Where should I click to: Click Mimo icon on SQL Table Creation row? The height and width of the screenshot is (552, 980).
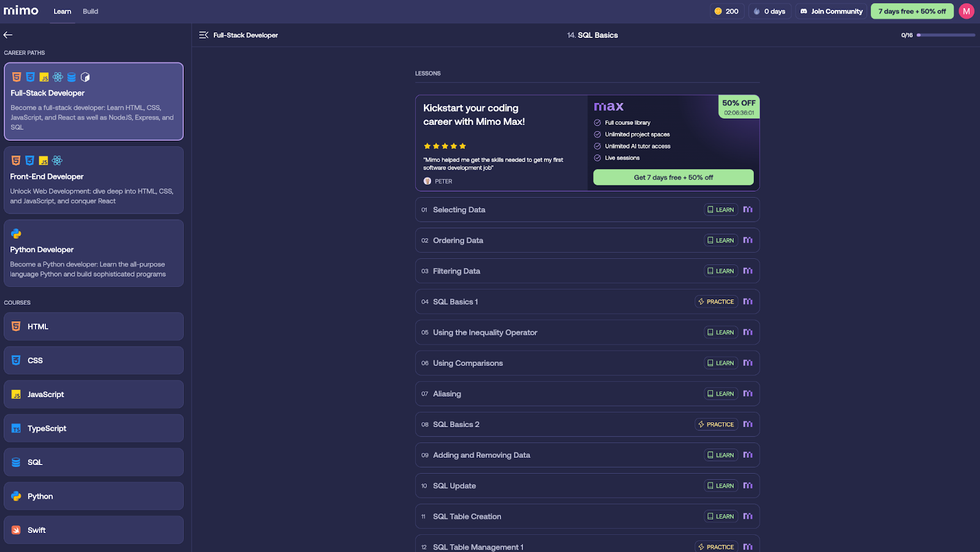tap(748, 515)
